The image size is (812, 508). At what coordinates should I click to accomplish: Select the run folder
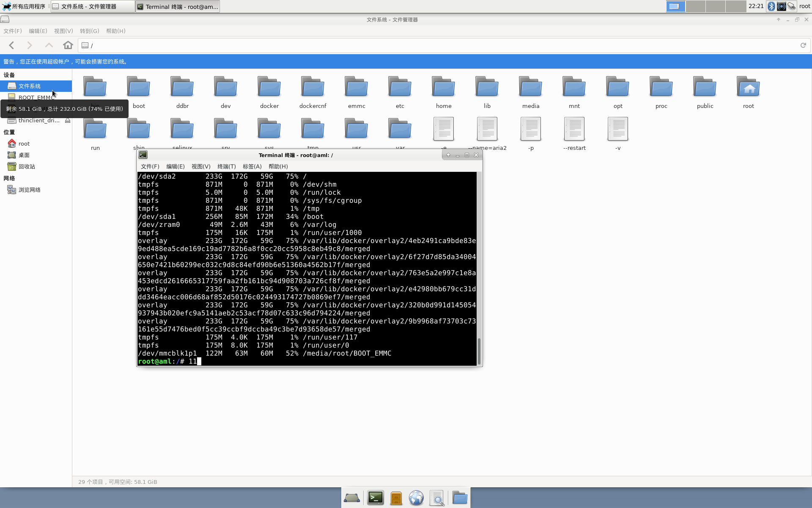click(x=95, y=135)
